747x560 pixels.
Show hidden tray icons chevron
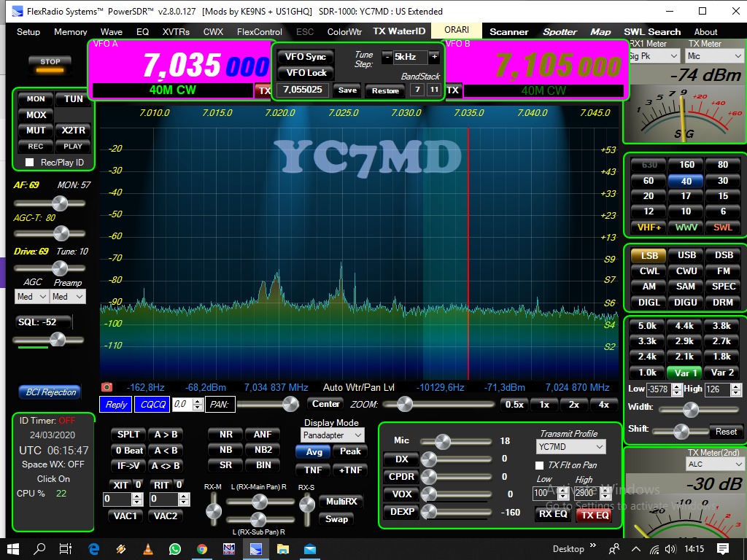click(636, 549)
